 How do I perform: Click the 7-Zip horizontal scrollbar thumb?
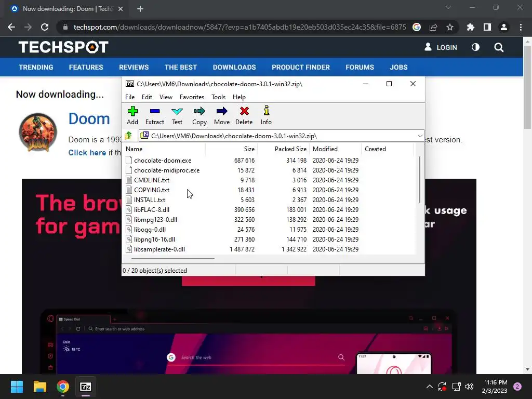point(173,259)
